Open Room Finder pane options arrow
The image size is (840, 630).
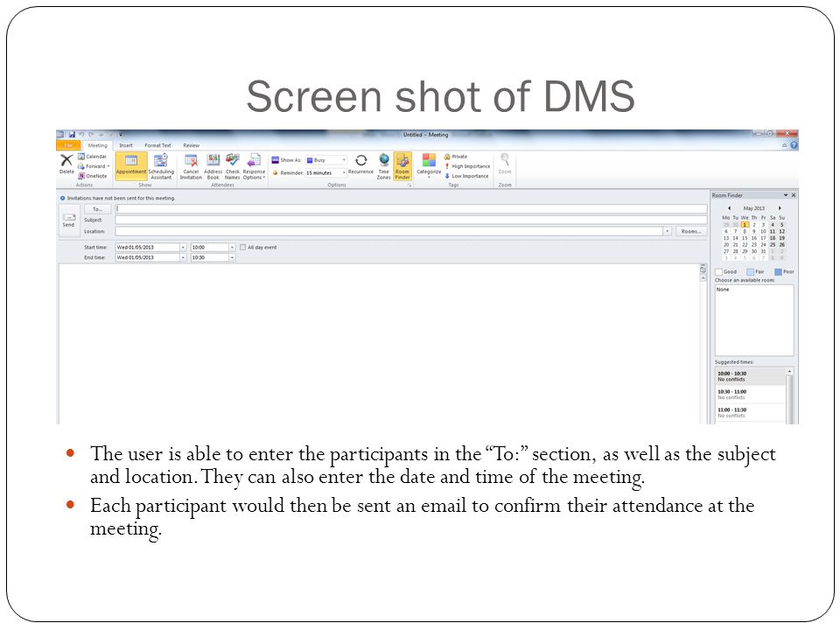[x=786, y=195]
